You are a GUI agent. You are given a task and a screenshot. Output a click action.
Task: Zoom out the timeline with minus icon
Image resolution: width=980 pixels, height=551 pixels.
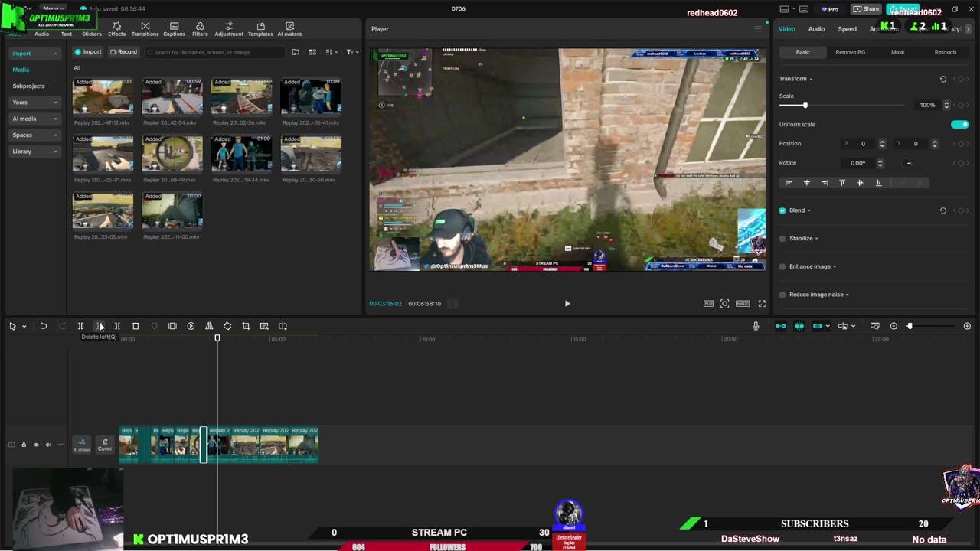pos(893,326)
